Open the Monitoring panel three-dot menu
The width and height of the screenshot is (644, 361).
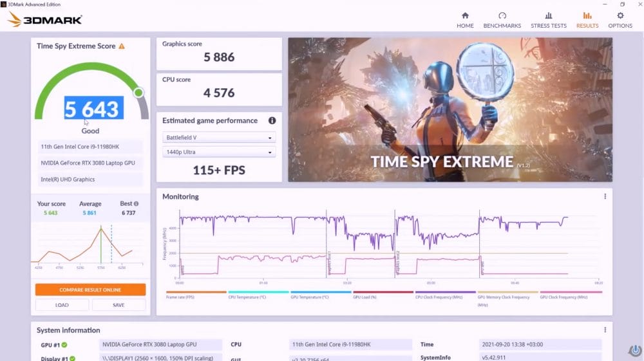(x=605, y=197)
